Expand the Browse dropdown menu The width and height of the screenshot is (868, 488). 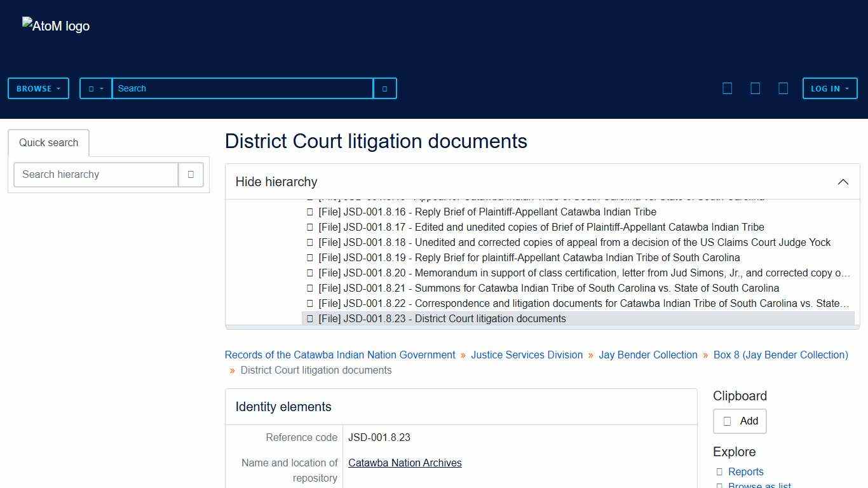coord(38,88)
